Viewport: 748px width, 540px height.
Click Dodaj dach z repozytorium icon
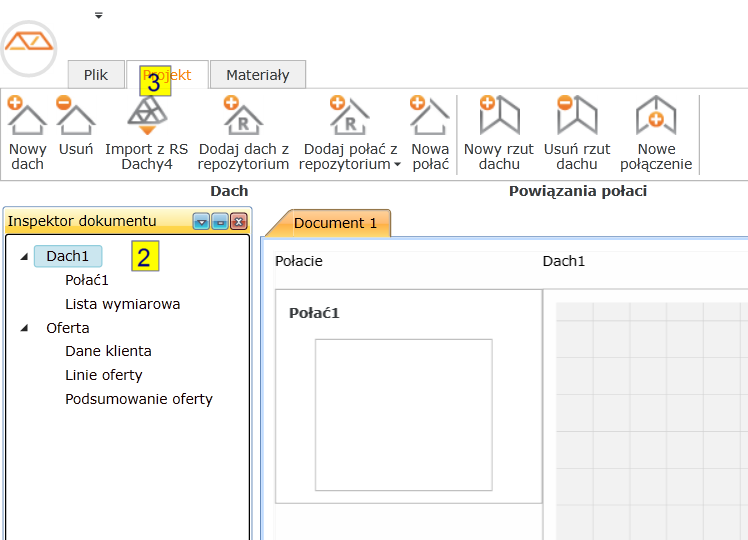pyautogui.click(x=243, y=117)
